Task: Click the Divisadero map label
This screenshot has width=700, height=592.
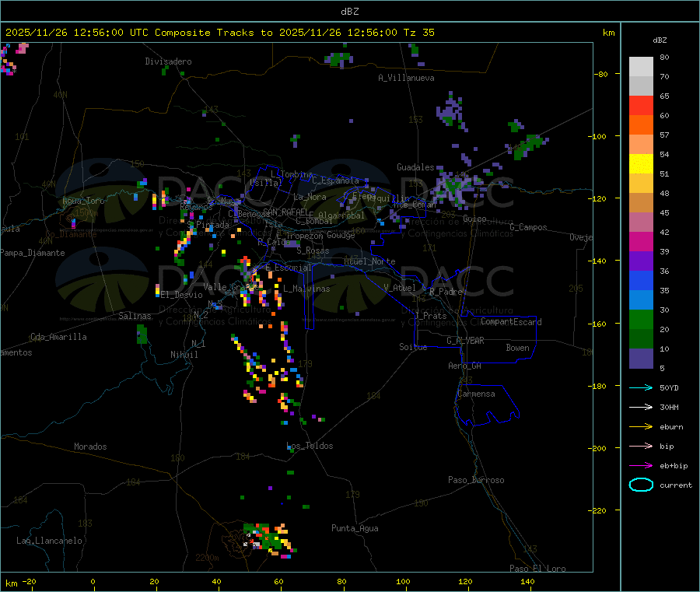Action: (168, 61)
